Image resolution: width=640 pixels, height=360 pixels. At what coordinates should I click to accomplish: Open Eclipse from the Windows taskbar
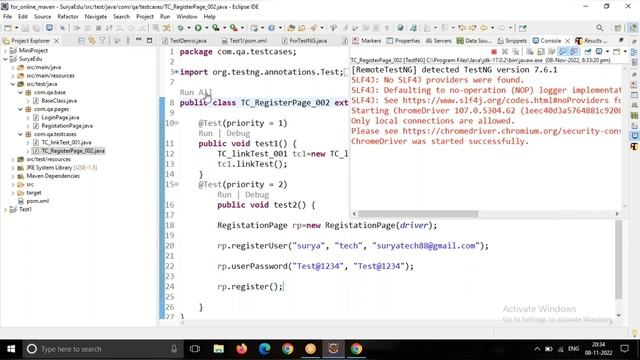pyautogui.click(x=333, y=349)
